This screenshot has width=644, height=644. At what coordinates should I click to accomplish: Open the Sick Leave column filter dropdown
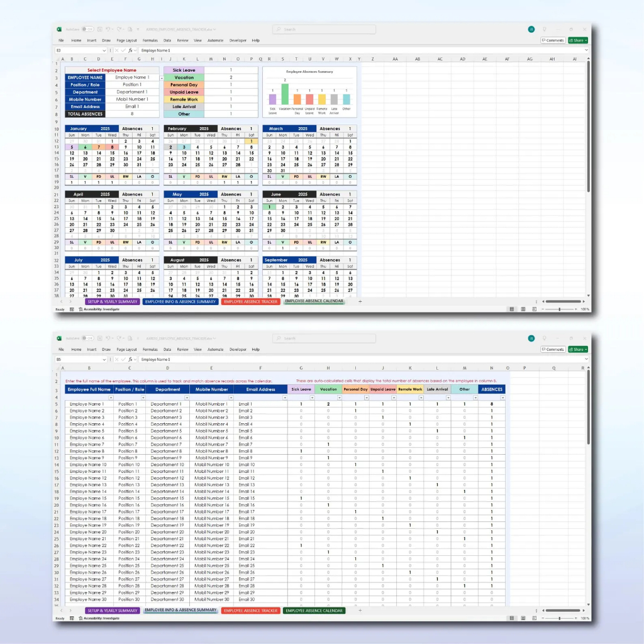[312, 397]
